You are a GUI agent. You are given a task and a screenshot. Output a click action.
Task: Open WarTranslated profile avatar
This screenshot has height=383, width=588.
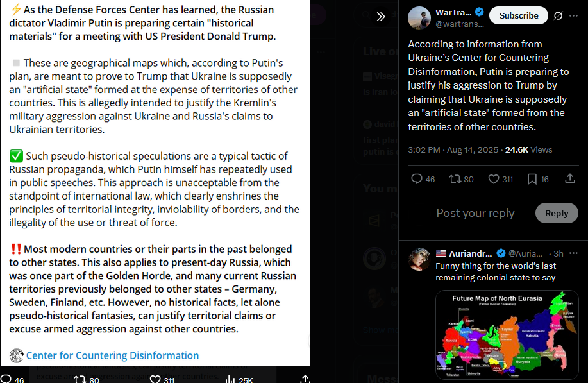419,17
